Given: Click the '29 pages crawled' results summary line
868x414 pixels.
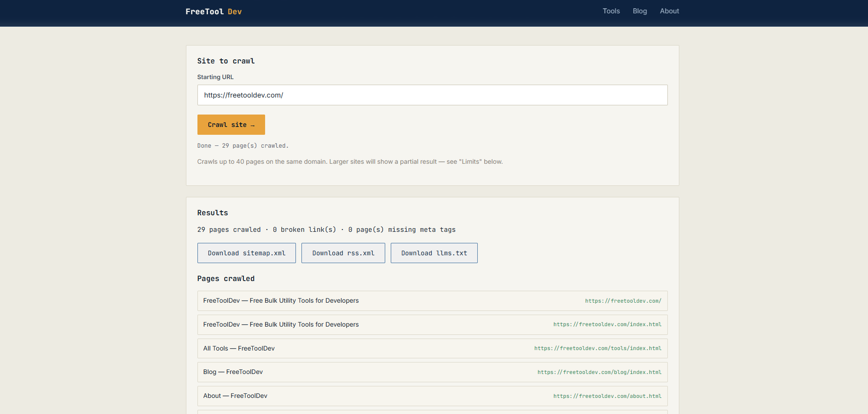Looking at the screenshot, I should click(x=326, y=230).
